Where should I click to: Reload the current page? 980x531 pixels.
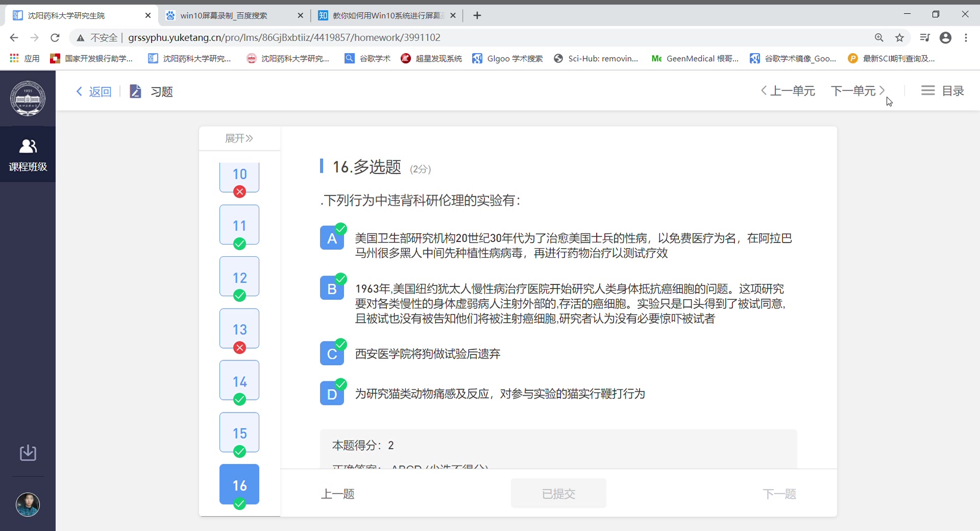[x=55, y=38]
